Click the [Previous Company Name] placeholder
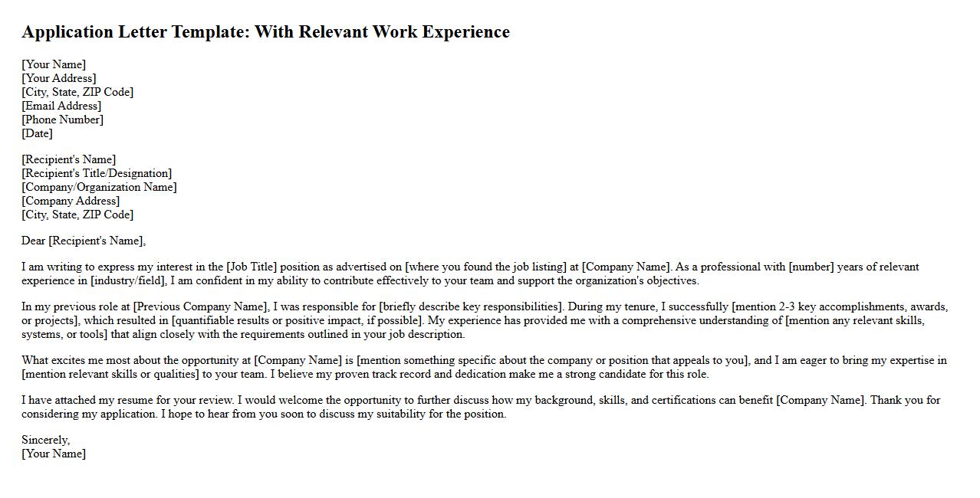This screenshot has width=980, height=498. 200,306
